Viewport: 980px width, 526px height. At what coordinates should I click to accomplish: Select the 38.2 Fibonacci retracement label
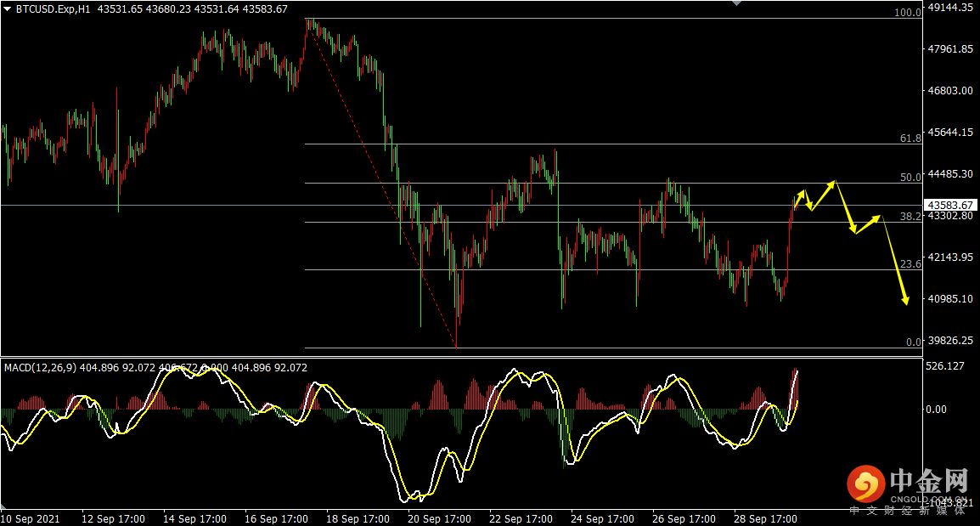[x=910, y=217]
